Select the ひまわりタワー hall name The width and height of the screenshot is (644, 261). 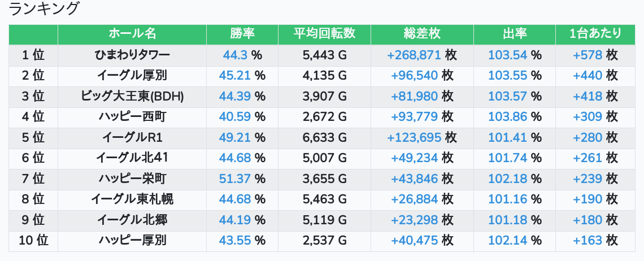(132, 55)
